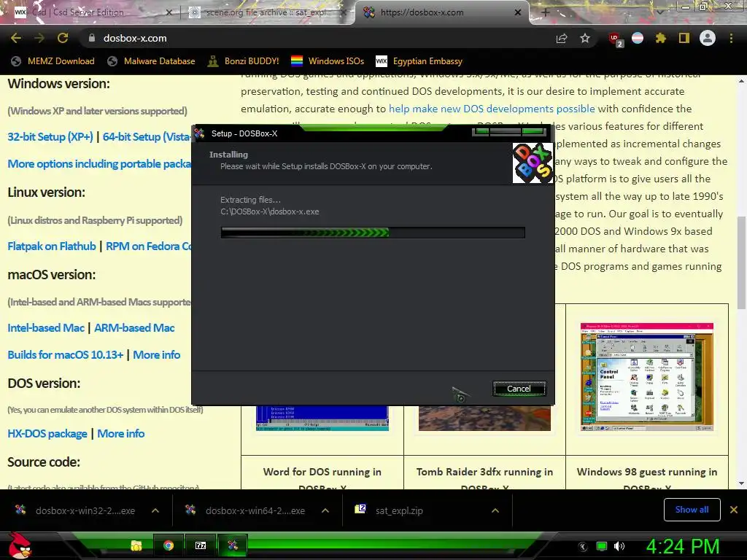Open Chrome from the taskbar
This screenshot has width=747, height=560.
point(169,545)
